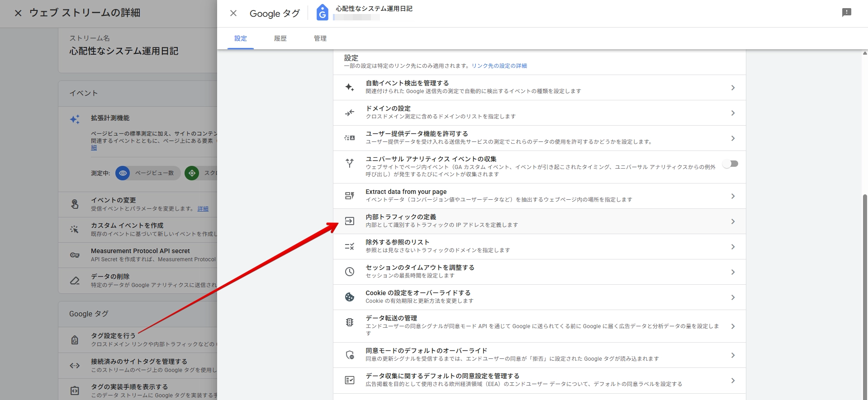
Task: Click the ページビュー数 measurement chip
Action: pyautogui.click(x=148, y=173)
